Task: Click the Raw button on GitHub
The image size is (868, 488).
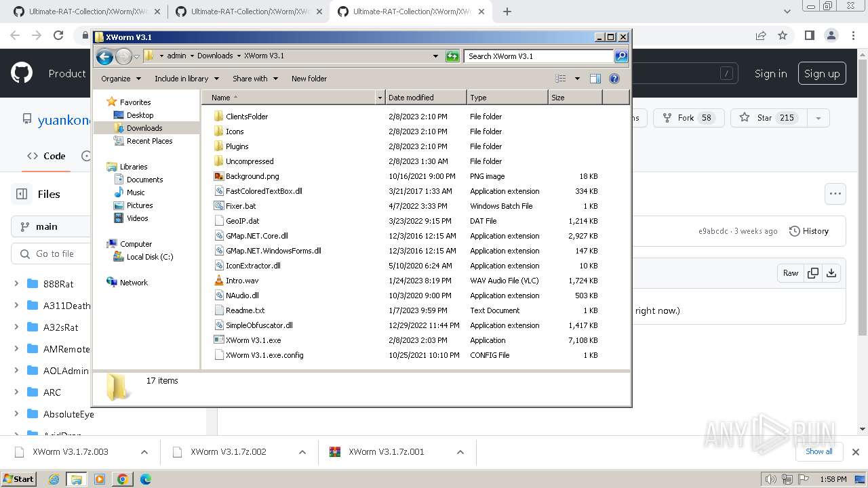Action: (791, 273)
